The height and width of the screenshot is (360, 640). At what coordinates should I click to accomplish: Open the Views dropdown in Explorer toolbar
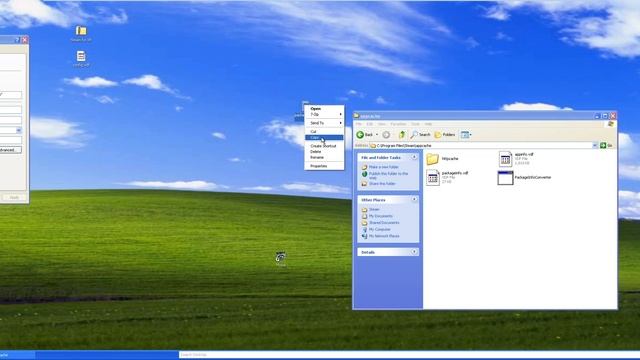coord(466,135)
